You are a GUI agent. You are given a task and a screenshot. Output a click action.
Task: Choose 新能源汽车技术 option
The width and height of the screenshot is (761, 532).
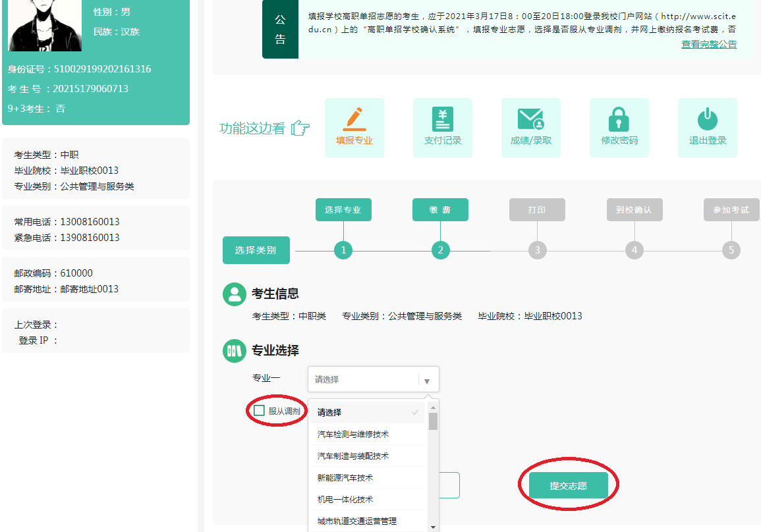pos(345,478)
